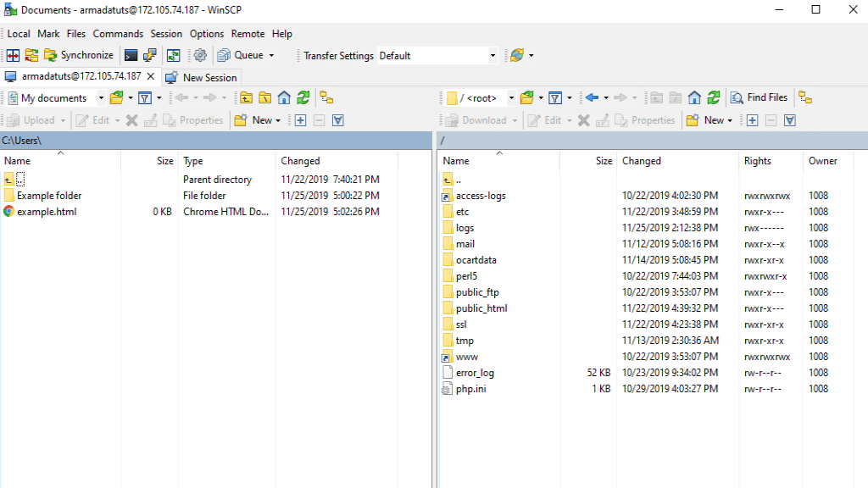The width and height of the screenshot is (868, 488).
Task: Open the Local menu
Action: (x=19, y=34)
